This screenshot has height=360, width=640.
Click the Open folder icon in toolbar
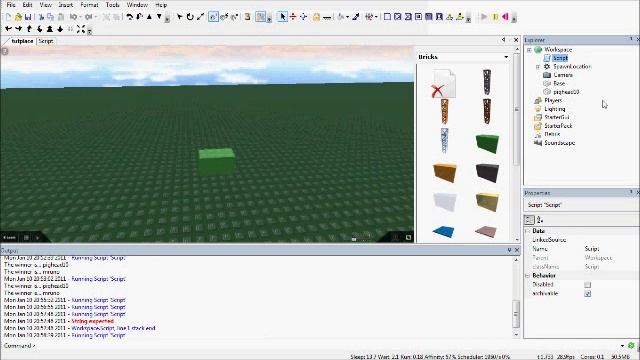pos(18,17)
